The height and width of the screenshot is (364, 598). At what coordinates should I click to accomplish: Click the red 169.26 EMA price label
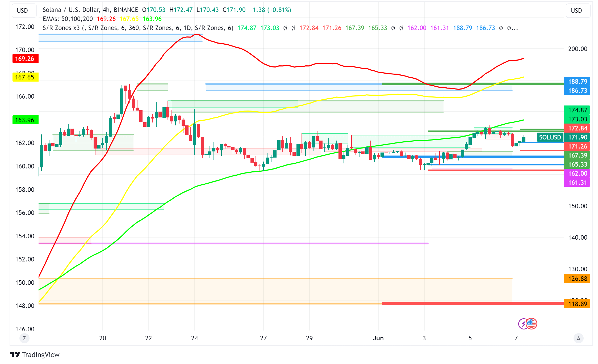coord(25,58)
